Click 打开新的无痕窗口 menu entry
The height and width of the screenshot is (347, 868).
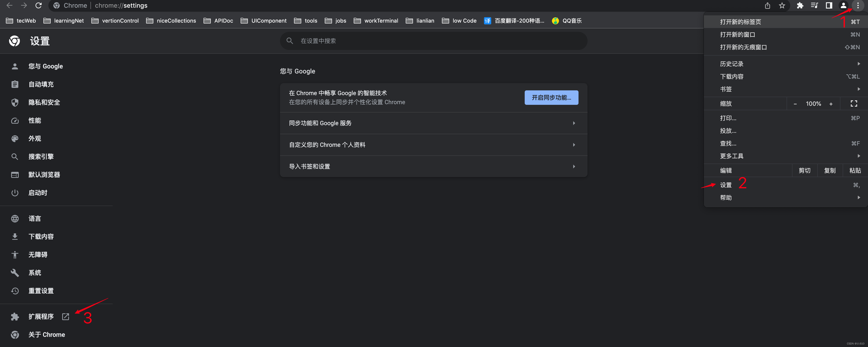[x=743, y=47]
